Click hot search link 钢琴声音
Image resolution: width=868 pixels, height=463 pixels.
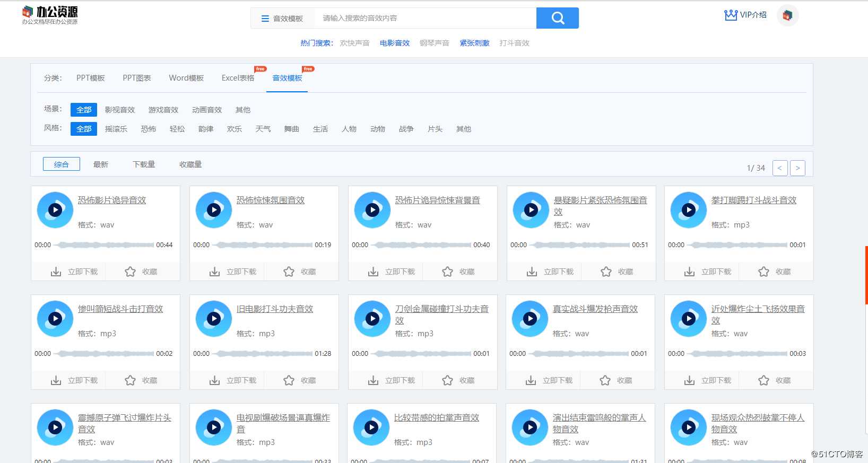click(435, 43)
